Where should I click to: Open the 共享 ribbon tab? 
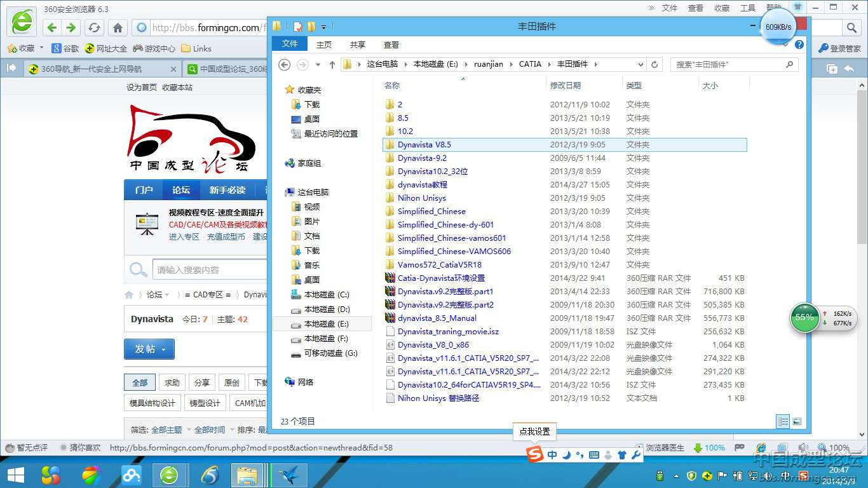pyautogui.click(x=357, y=44)
